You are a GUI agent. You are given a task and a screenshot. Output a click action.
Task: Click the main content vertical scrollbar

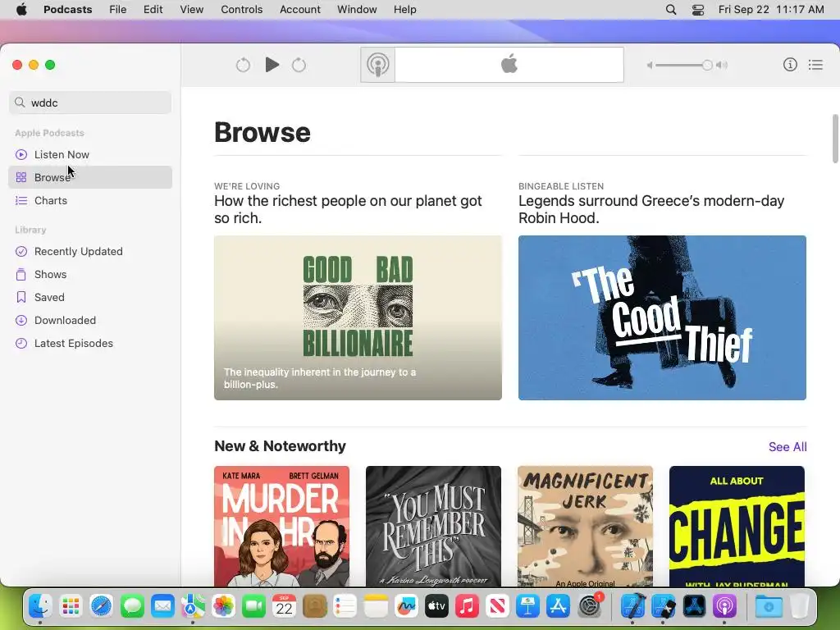coord(834,138)
